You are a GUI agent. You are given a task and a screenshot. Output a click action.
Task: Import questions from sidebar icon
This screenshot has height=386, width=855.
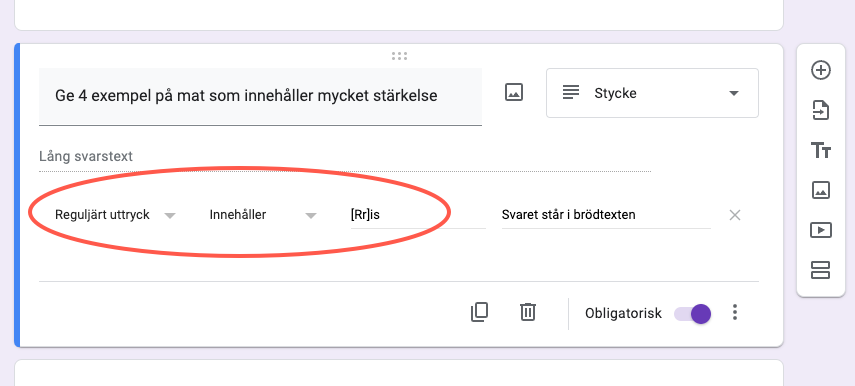821,110
